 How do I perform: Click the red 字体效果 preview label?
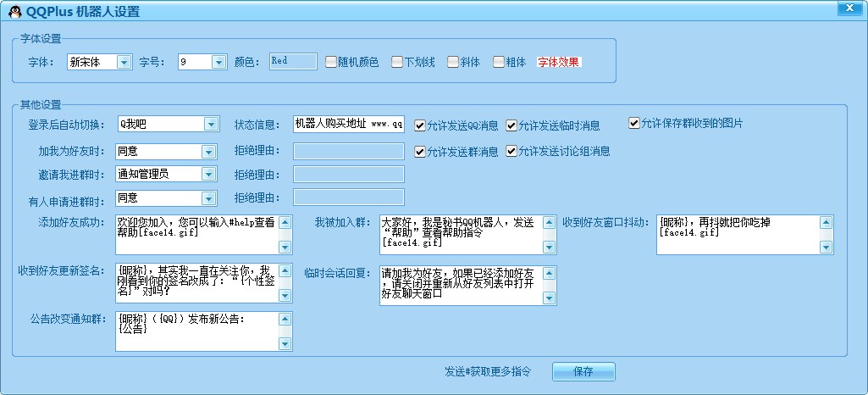(x=559, y=62)
